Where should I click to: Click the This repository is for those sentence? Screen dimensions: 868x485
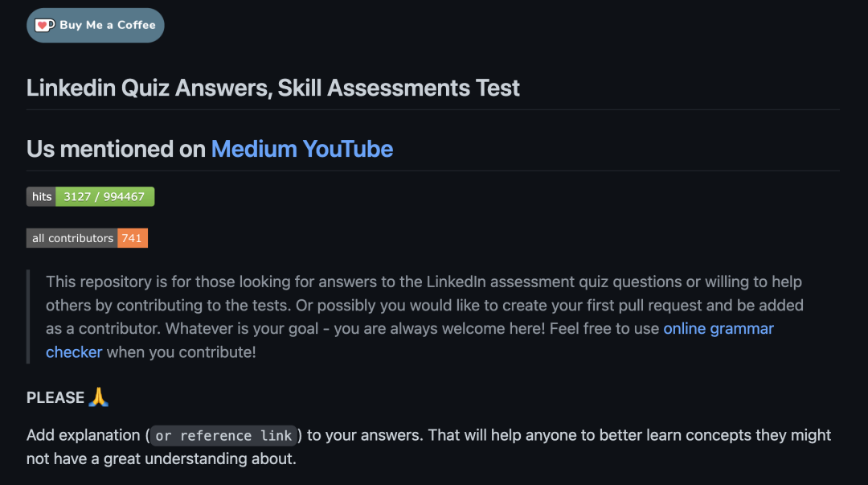pyautogui.click(x=424, y=282)
